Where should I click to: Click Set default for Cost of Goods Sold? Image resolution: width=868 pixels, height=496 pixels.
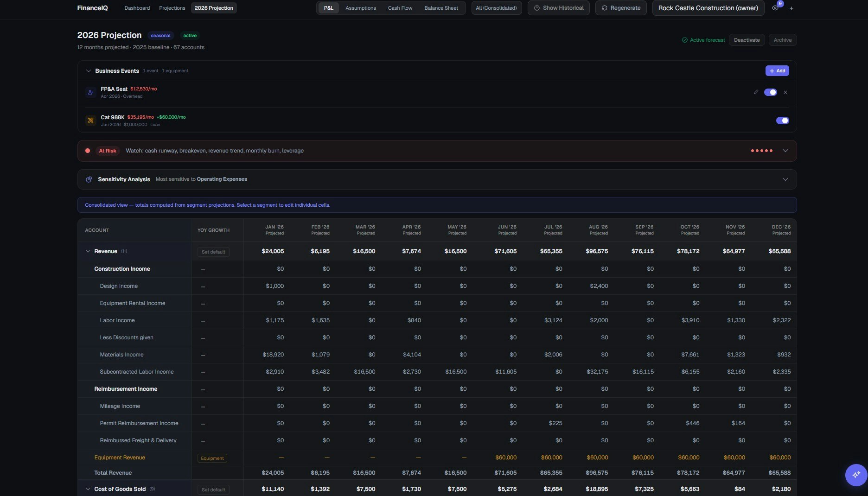[x=213, y=490]
